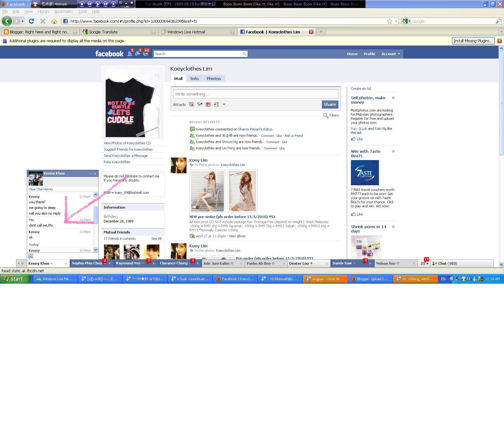This screenshot has width=504, height=432.
Task: Stop playback in the music player bar
Action: pos(82,4)
